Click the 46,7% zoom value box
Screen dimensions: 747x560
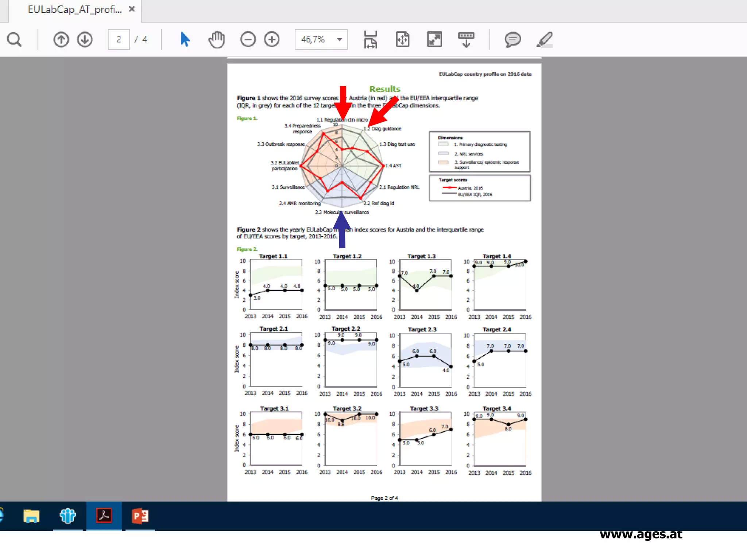(x=314, y=39)
